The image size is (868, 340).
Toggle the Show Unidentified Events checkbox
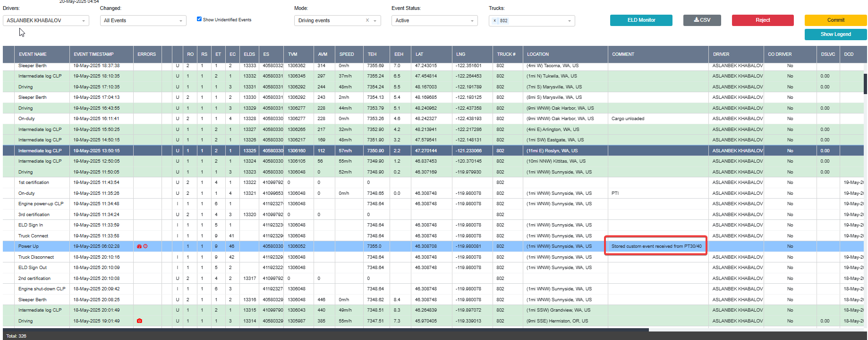(199, 19)
